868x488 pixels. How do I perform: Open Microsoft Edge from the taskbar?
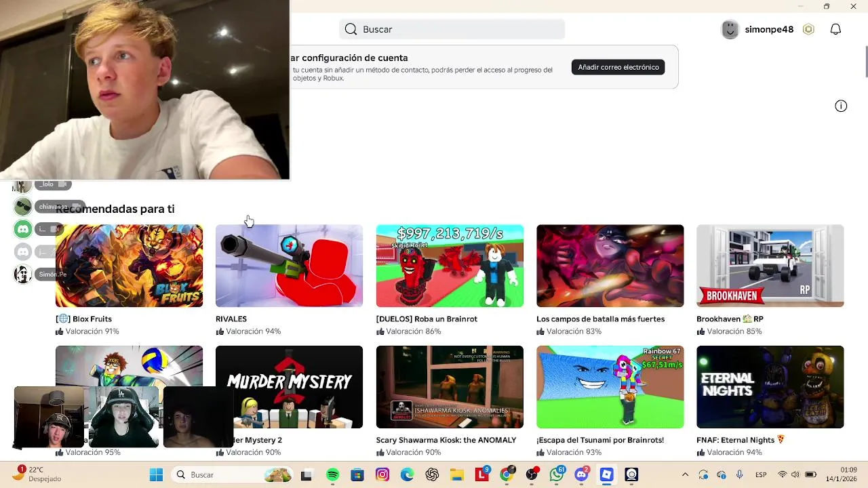tap(407, 474)
